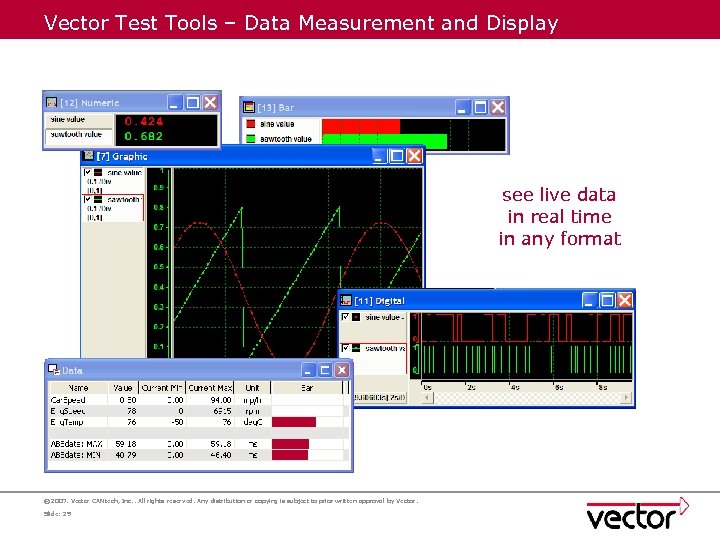Click Current Max column header in Data window
The image size is (720, 540).
pos(210,388)
